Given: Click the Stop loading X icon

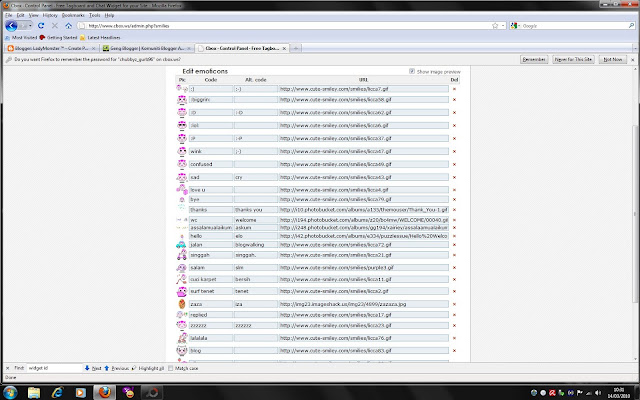Looking at the screenshot, I should pos(55,26).
